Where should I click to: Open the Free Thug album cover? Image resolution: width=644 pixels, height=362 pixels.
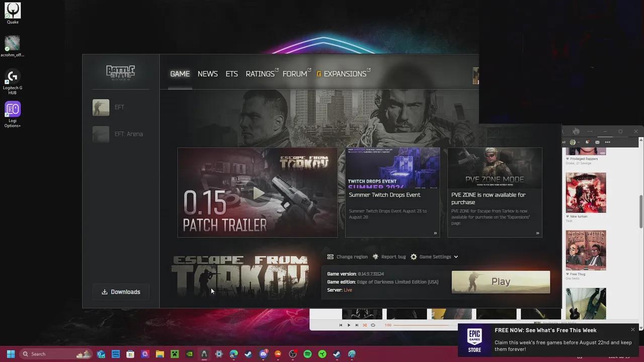point(586,250)
